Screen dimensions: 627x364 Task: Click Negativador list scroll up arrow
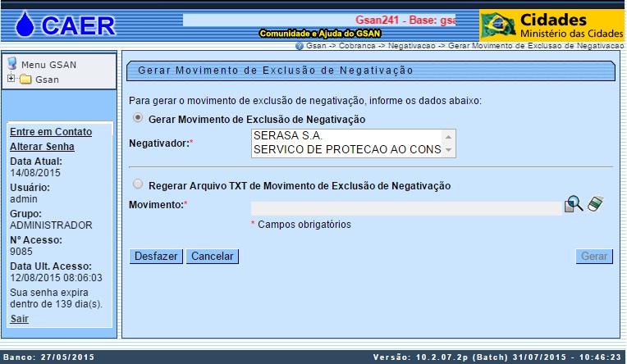click(448, 137)
